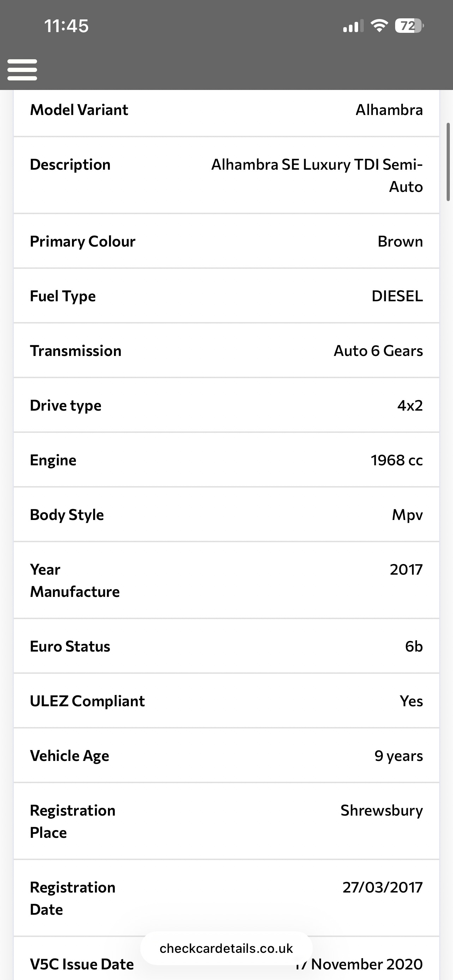
Task: Tap the Wi-Fi status icon
Action: [379, 26]
